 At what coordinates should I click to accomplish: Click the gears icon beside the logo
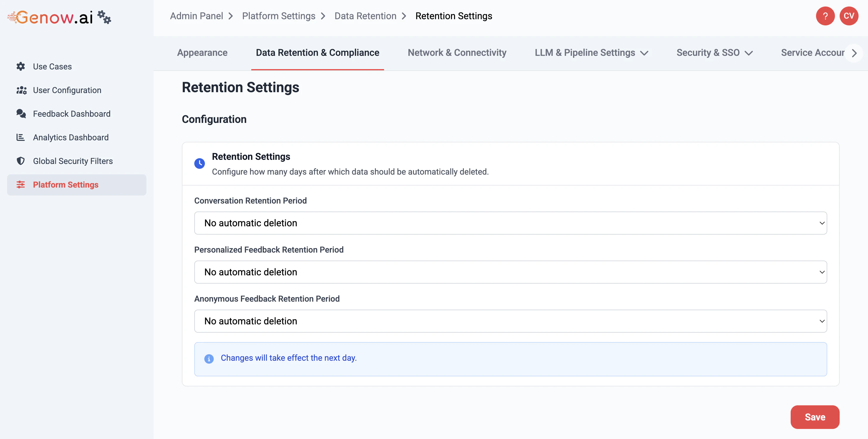(x=104, y=17)
